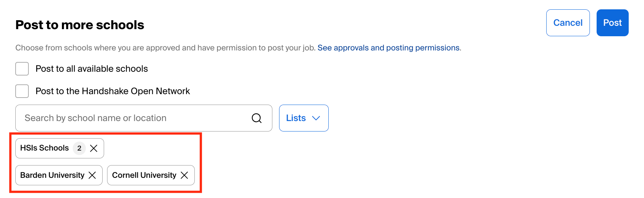The image size is (644, 198).
Task: Open See approvals and posting permissions link
Action: (x=389, y=48)
